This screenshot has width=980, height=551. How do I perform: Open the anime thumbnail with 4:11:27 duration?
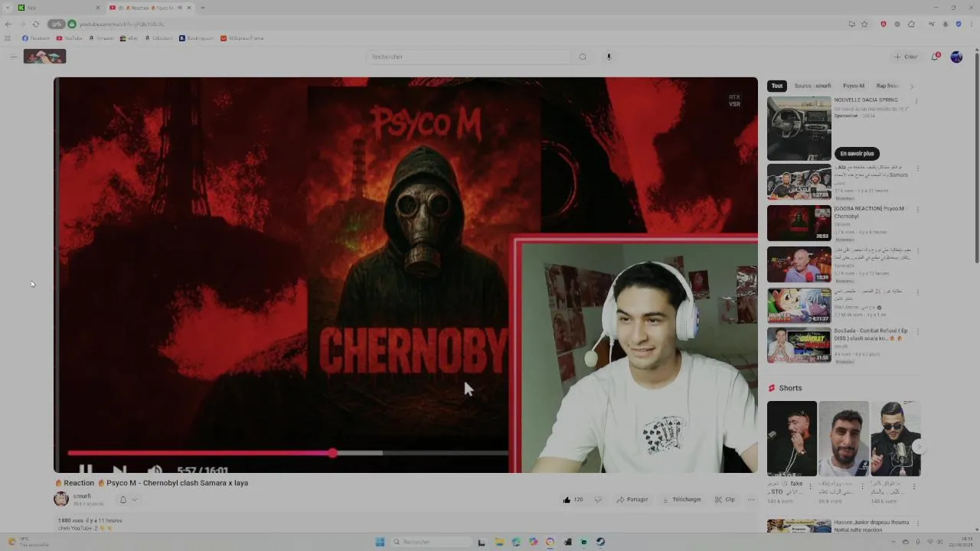(x=799, y=306)
